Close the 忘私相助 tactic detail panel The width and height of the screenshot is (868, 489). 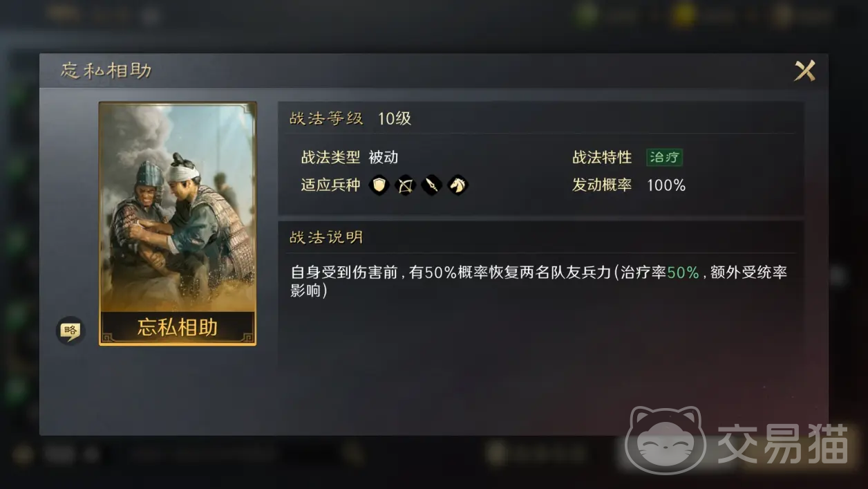coord(804,71)
